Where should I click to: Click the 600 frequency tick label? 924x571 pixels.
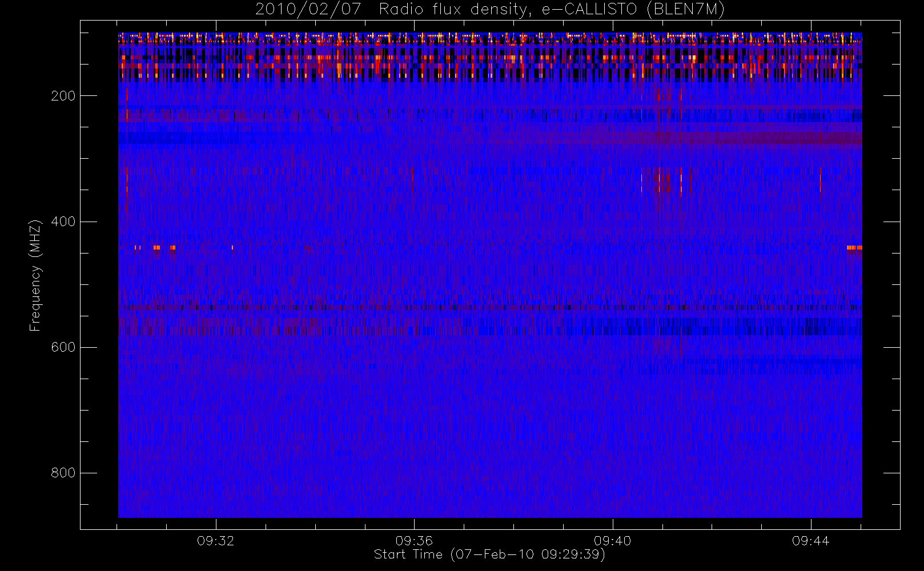pos(63,347)
